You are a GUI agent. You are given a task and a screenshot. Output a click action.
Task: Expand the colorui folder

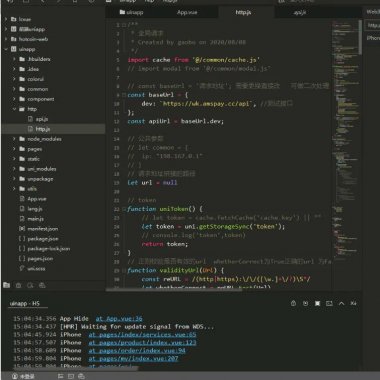[14, 79]
